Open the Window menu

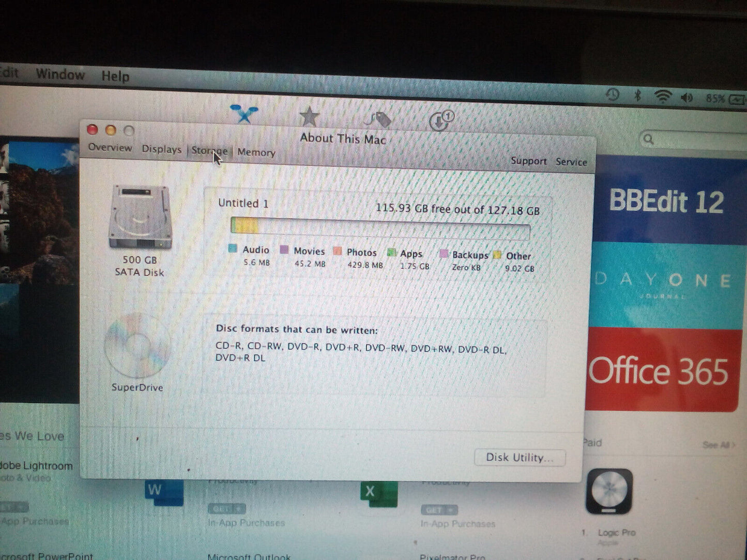point(60,74)
